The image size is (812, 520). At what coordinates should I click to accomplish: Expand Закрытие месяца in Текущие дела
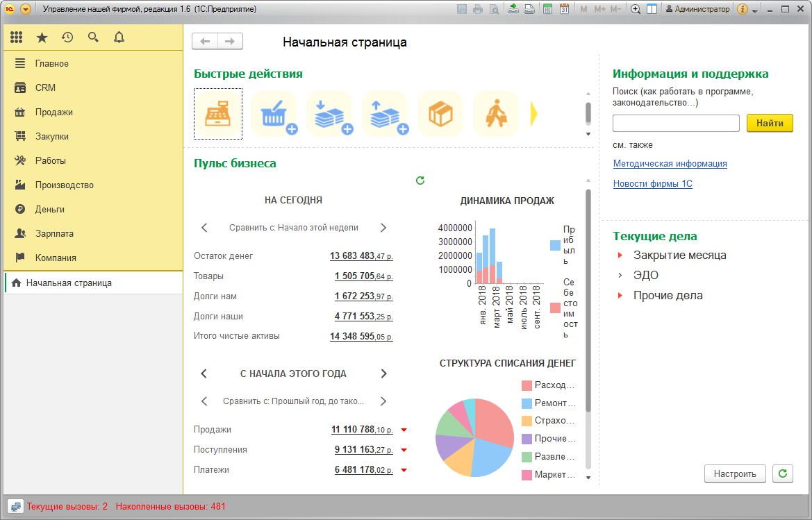point(620,255)
